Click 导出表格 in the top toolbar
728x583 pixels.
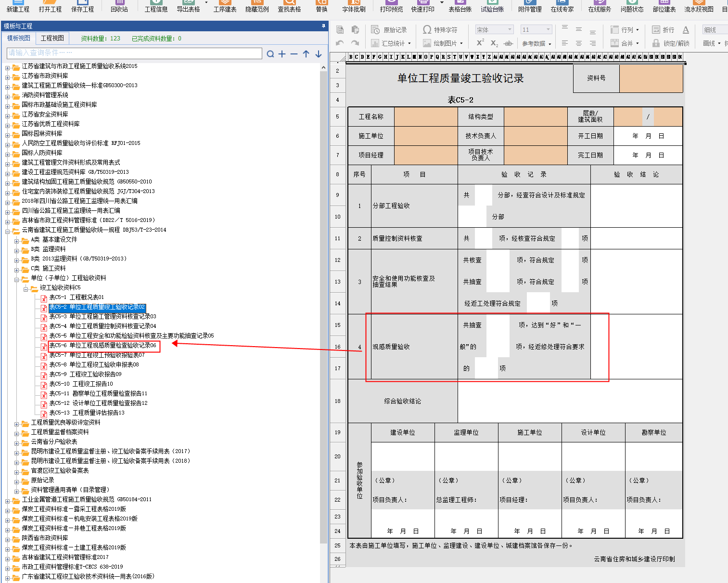click(188, 6)
